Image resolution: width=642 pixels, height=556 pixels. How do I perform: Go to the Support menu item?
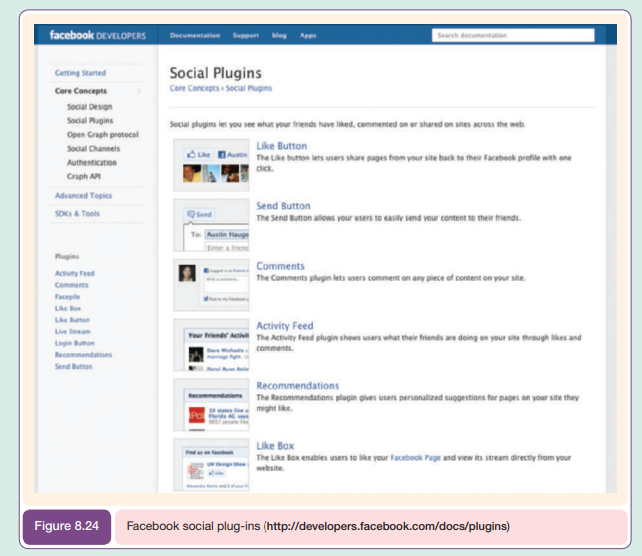(246, 35)
